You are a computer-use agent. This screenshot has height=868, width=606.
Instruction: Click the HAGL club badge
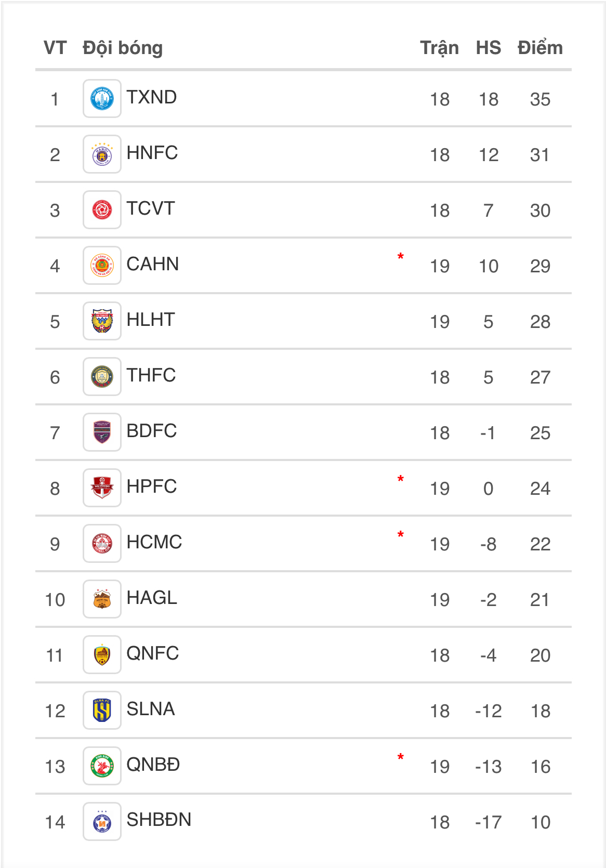(102, 599)
